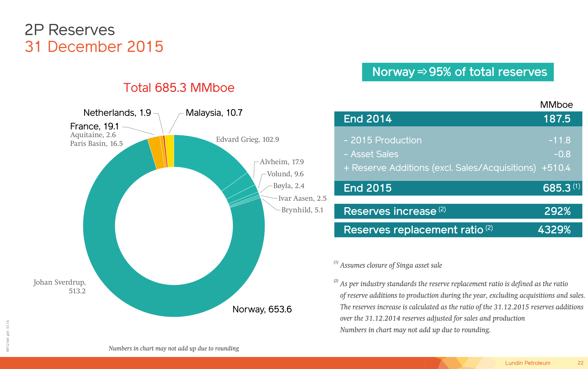Click the 'Ivar Aasen, 2.5' label
The width and height of the screenshot is (588, 369).
(x=302, y=198)
